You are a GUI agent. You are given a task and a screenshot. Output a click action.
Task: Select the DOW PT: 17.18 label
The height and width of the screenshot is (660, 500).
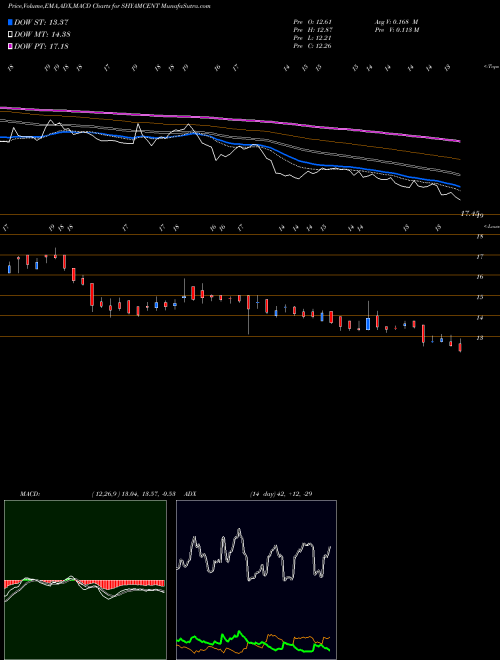(x=41, y=46)
